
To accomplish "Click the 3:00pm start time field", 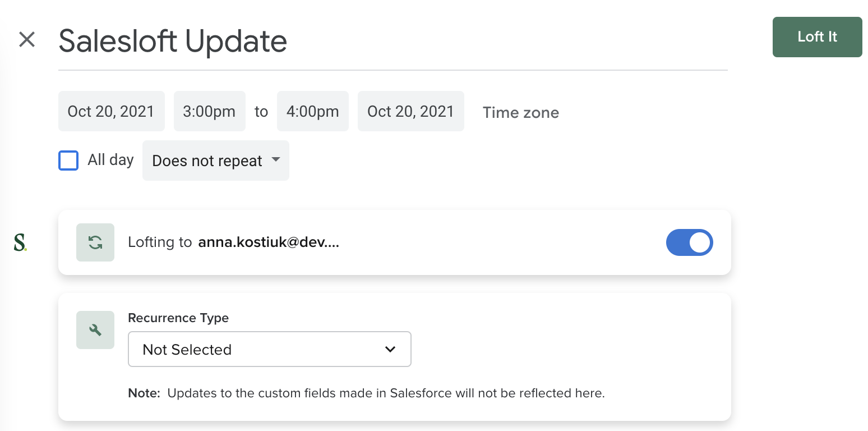I will [209, 111].
